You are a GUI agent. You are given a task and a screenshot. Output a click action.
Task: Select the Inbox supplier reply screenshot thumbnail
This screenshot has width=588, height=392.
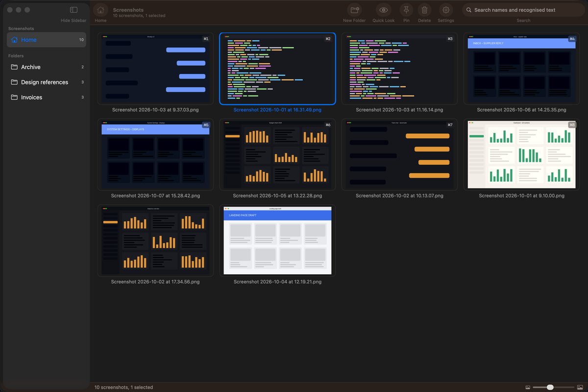521,69
